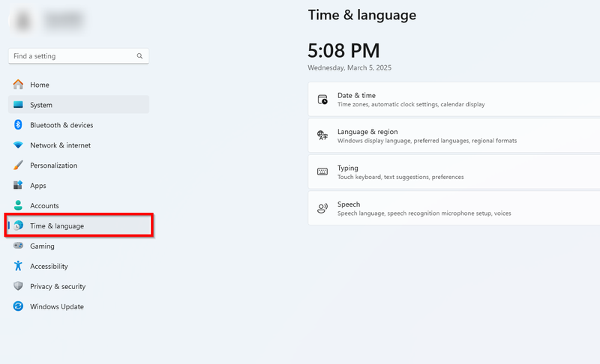Open Windows Update label

click(x=57, y=307)
